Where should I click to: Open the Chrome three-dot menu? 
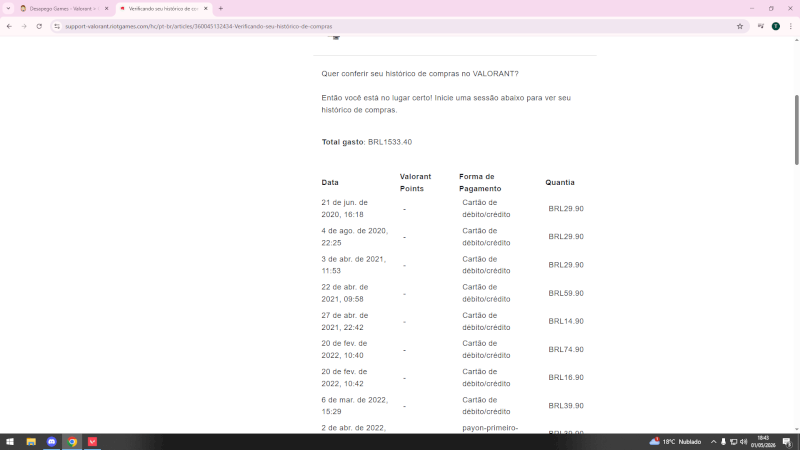click(x=790, y=26)
